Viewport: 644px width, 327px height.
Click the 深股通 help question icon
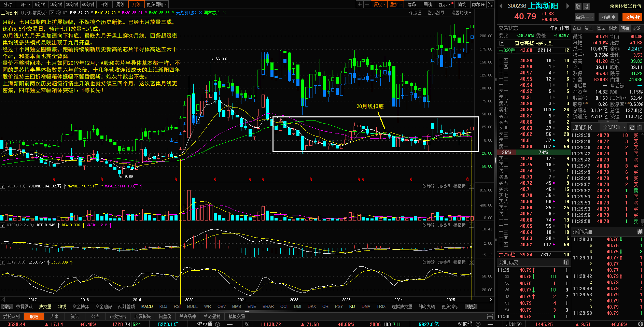click(x=478, y=324)
